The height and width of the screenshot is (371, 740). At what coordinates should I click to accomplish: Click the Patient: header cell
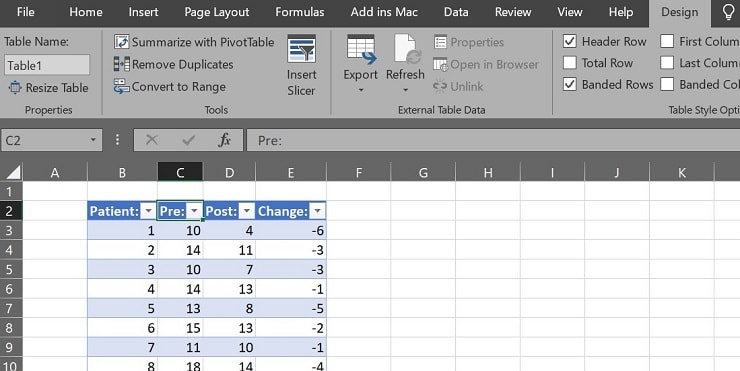(x=122, y=211)
